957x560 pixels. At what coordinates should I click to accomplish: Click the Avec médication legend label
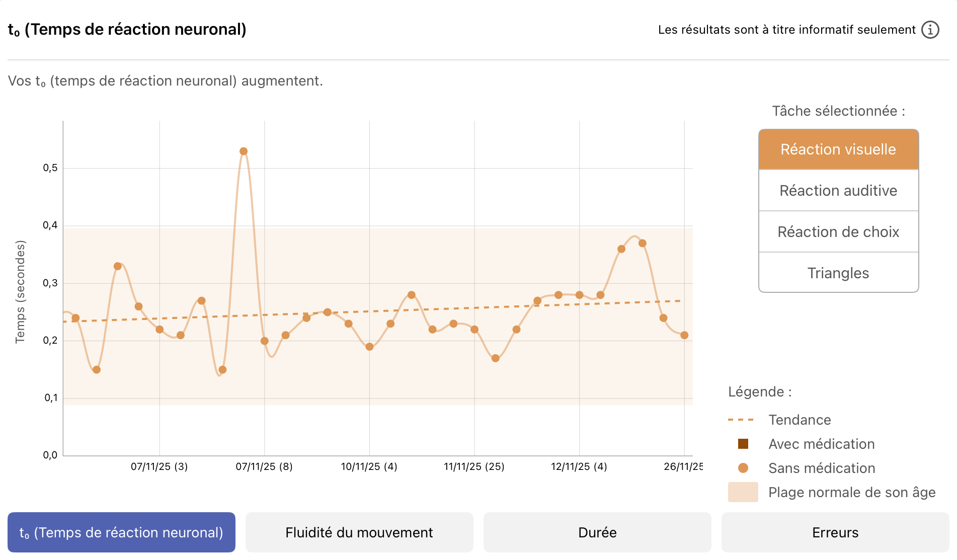(822, 444)
